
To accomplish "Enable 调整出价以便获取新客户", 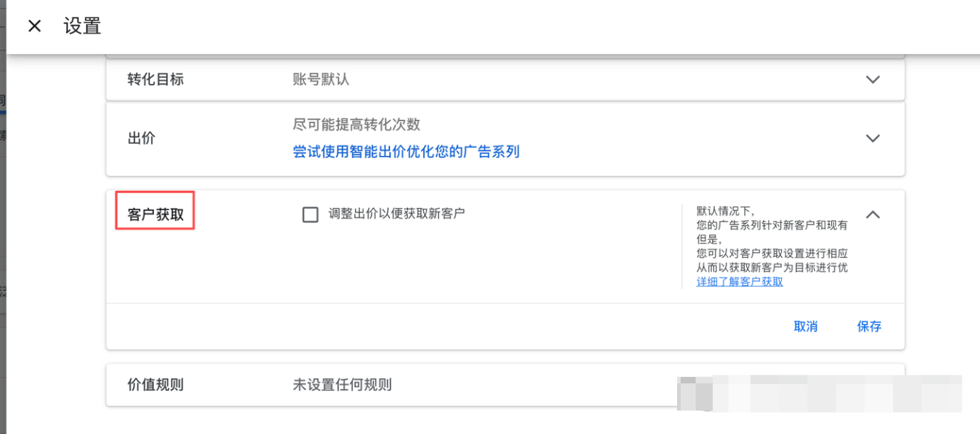I will [310, 214].
